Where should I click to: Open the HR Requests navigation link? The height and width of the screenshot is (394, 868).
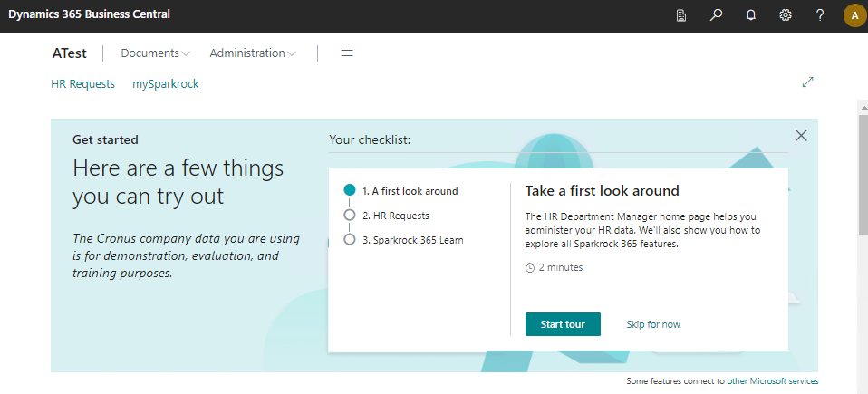[82, 83]
